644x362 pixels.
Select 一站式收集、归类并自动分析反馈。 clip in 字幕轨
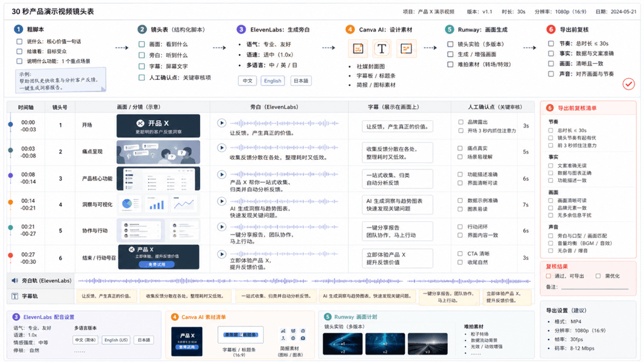[x=275, y=296]
